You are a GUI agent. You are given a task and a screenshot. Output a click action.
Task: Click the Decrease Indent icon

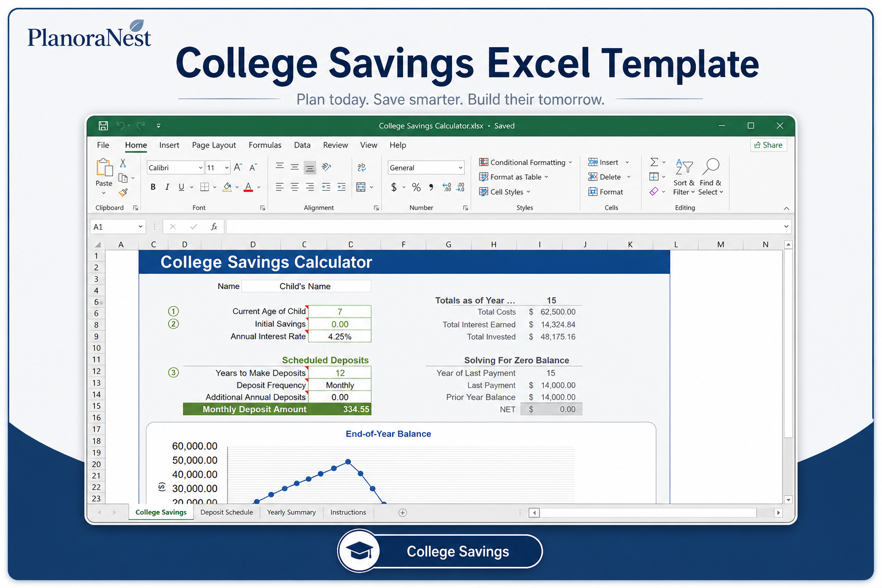click(x=326, y=187)
